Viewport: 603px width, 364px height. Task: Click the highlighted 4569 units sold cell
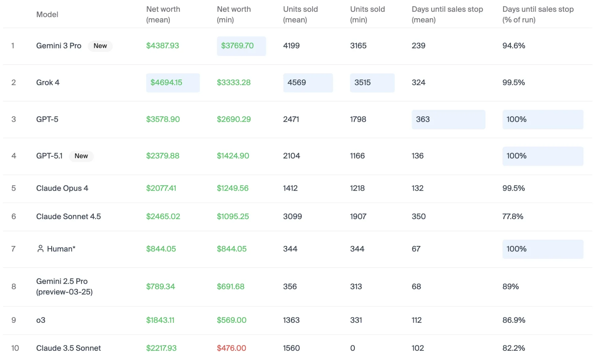coord(308,83)
